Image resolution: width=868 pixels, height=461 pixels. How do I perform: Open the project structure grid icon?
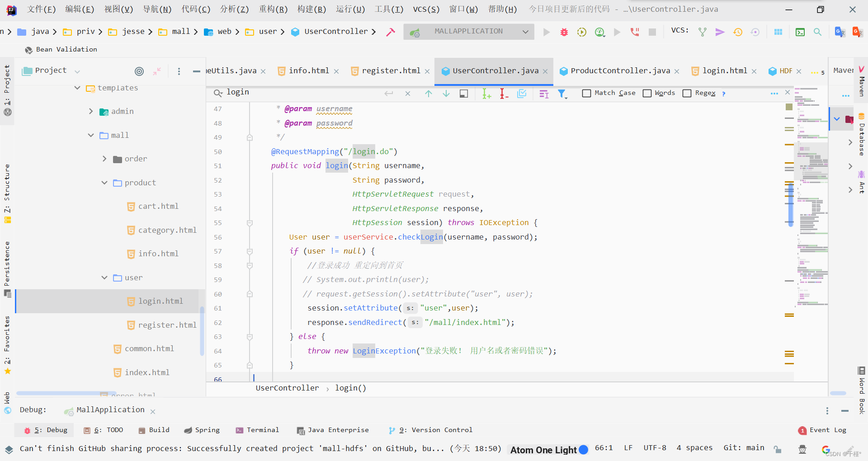(x=778, y=32)
